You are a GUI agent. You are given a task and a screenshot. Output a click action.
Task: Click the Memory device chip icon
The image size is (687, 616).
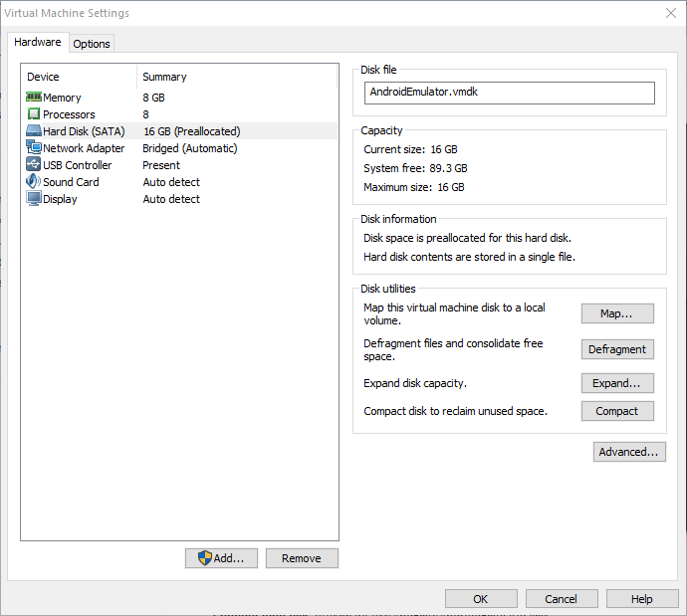point(33,98)
